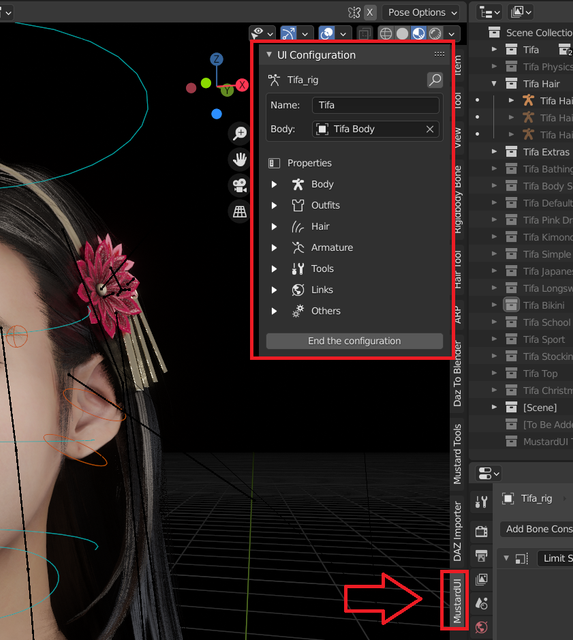
Task: Open the Item sidebar tab
Action: click(458, 65)
